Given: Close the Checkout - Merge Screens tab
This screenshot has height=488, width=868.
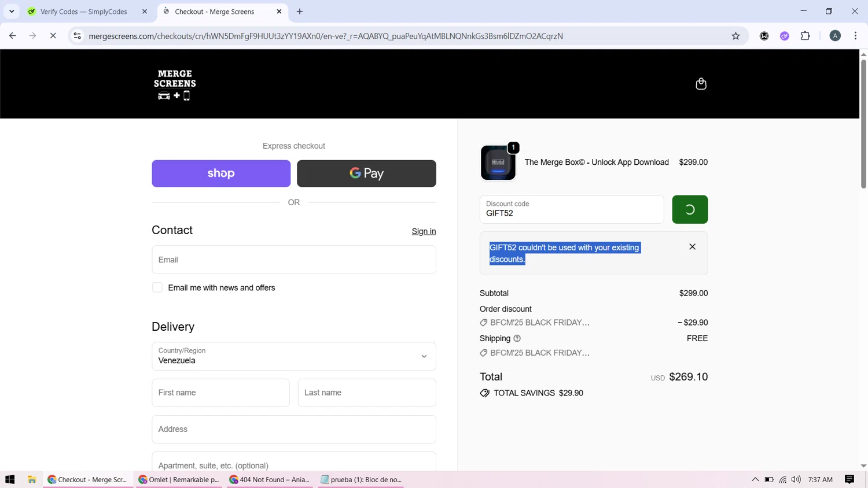Looking at the screenshot, I should (x=279, y=12).
